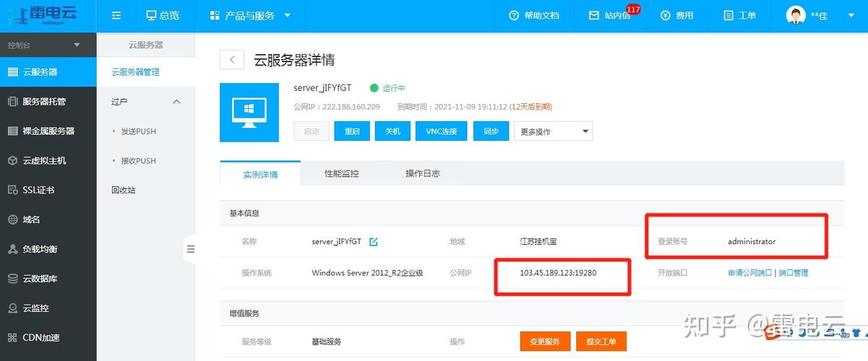Click VNC连接 button

(x=442, y=131)
